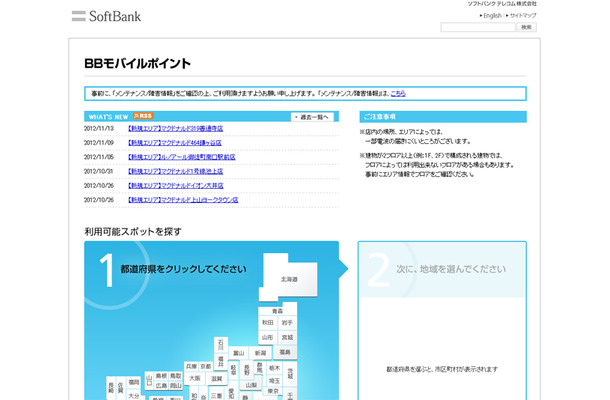Click the 2012/11/13 date text
Viewport: 610px width, 400px height.
pyautogui.click(x=99, y=128)
